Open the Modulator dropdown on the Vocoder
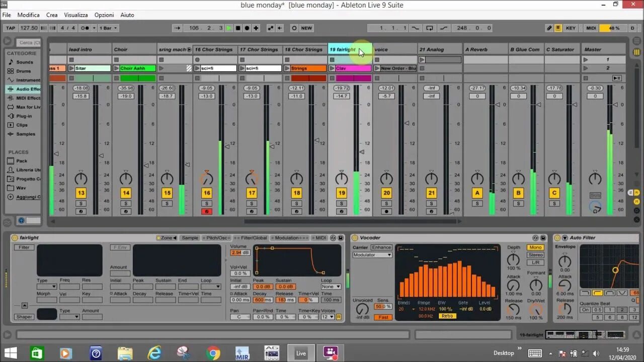Screen dimensions: 644x362 click(371, 254)
